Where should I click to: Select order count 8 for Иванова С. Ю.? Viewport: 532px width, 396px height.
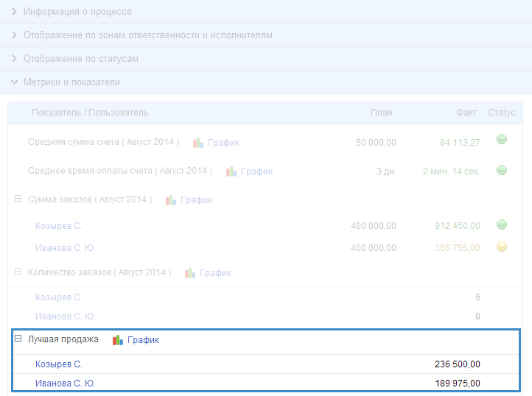click(x=477, y=317)
